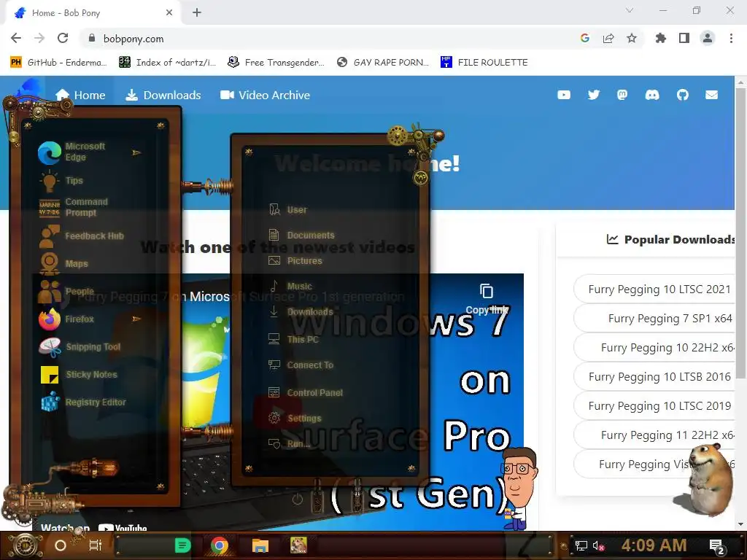747x560 pixels.
Task: Select Connect To in start menu
Action: point(301,365)
